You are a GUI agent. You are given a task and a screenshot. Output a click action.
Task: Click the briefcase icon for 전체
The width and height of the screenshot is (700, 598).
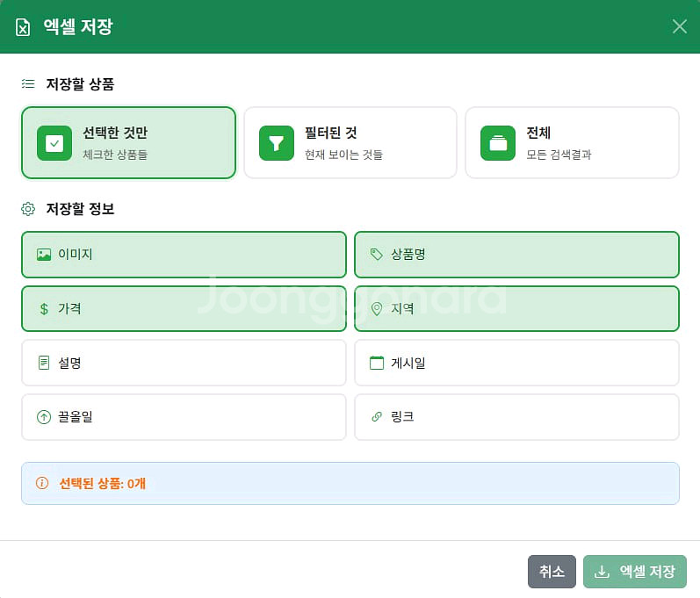pyautogui.click(x=498, y=143)
